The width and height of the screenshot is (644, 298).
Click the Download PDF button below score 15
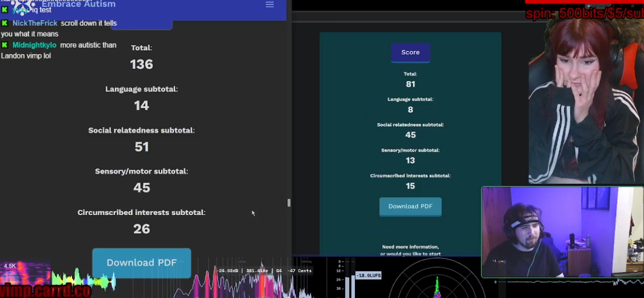point(411,207)
